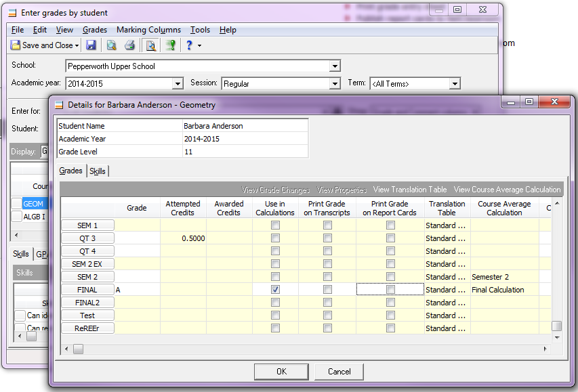Click the QT 3 attempted credits cell 0.5000
The height and width of the screenshot is (392, 578).
coord(183,238)
